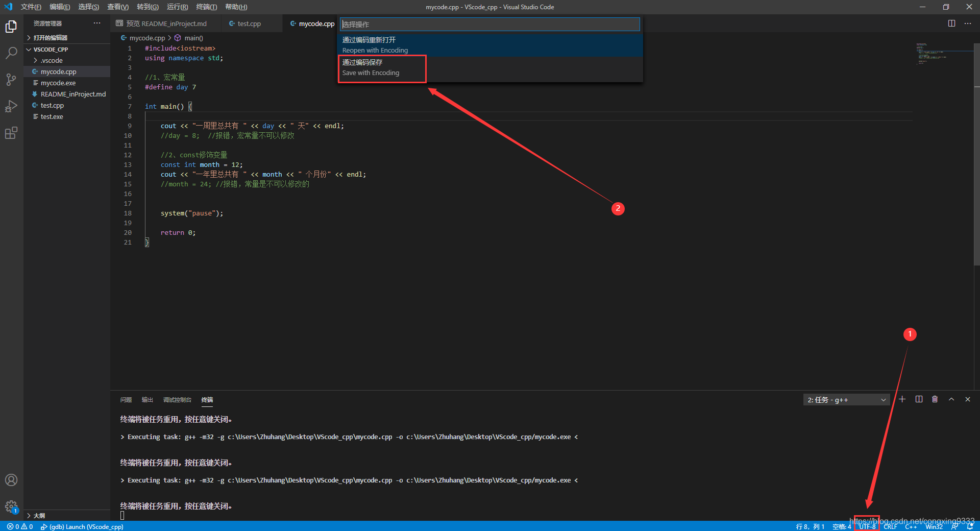The width and height of the screenshot is (980, 531).
Task: Open Explorer panel more actions ellipsis
Action: (x=97, y=23)
